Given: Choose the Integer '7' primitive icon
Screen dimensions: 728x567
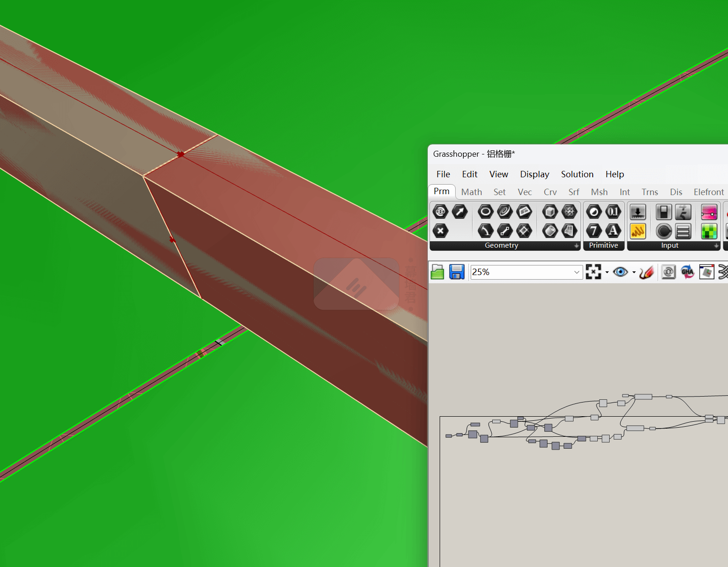Looking at the screenshot, I should (594, 231).
